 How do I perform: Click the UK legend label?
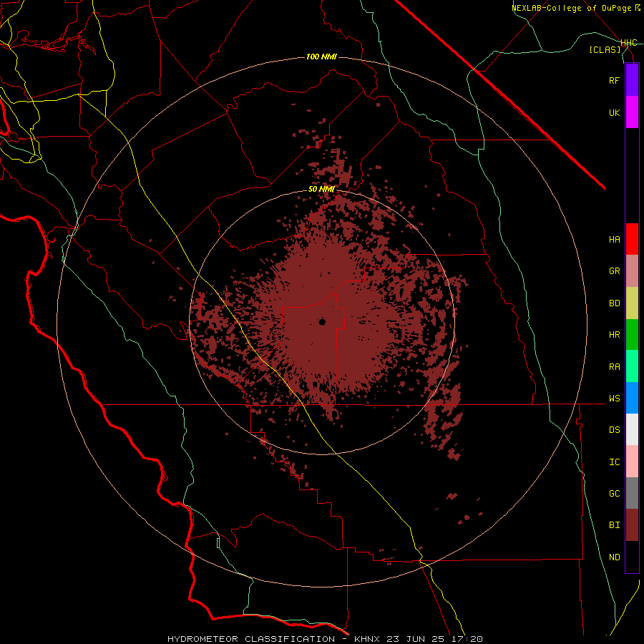point(614,112)
